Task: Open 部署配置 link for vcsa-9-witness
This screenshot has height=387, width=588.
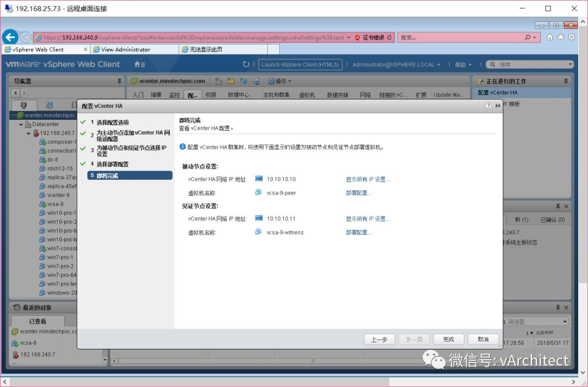Action: (x=358, y=233)
